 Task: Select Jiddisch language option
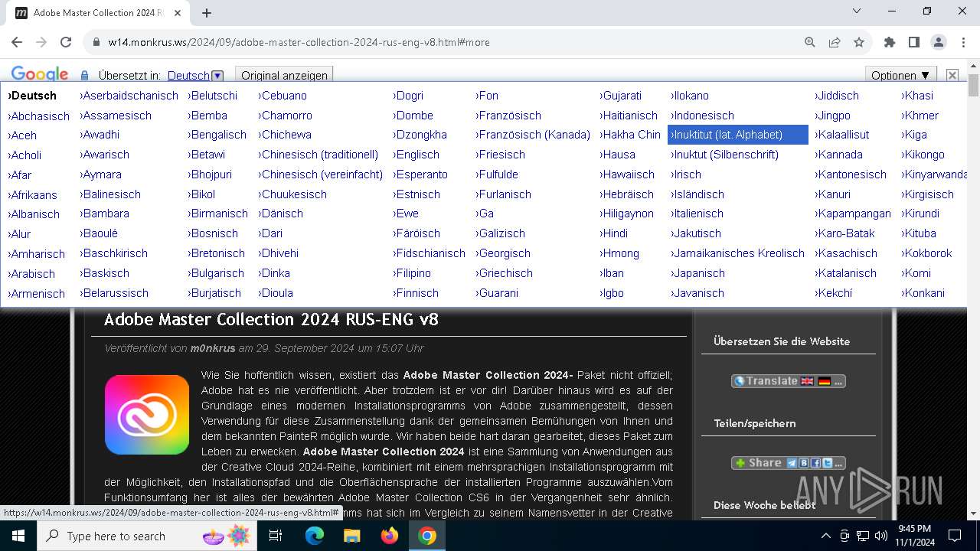click(x=837, y=96)
